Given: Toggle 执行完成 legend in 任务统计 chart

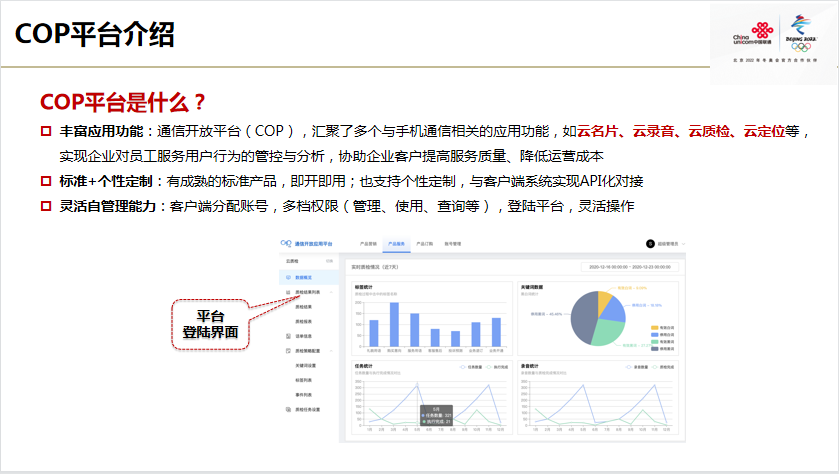Looking at the screenshot, I should click(x=489, y=366).
